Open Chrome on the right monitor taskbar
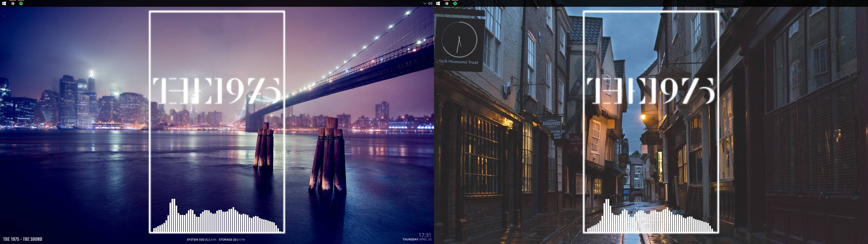Image resolution: width=868 pixels, height=244 pixels. click(x=446, y=3)
